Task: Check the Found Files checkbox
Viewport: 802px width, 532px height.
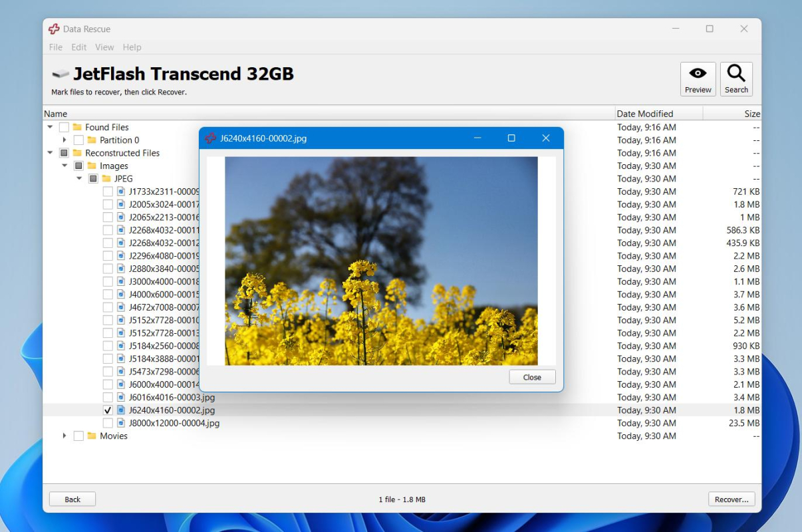Action: pos(64,127)
